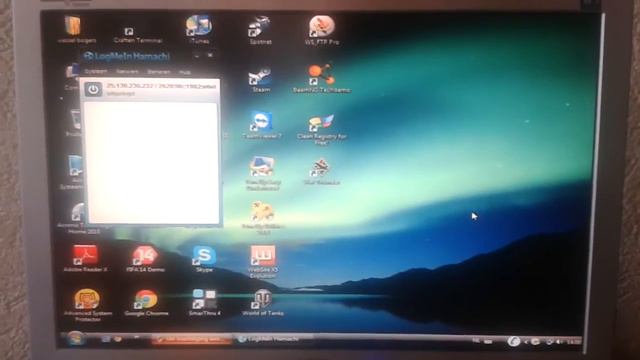The image size is (640, 360).
Task: Select the Skype desktop shortcut
Action: (204, 259)
